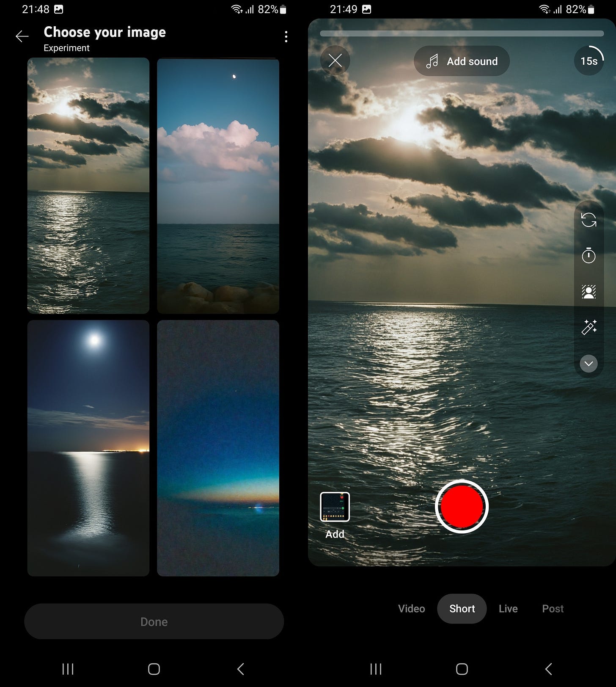Open the three-dot overflow menu

tap(286, 37)
